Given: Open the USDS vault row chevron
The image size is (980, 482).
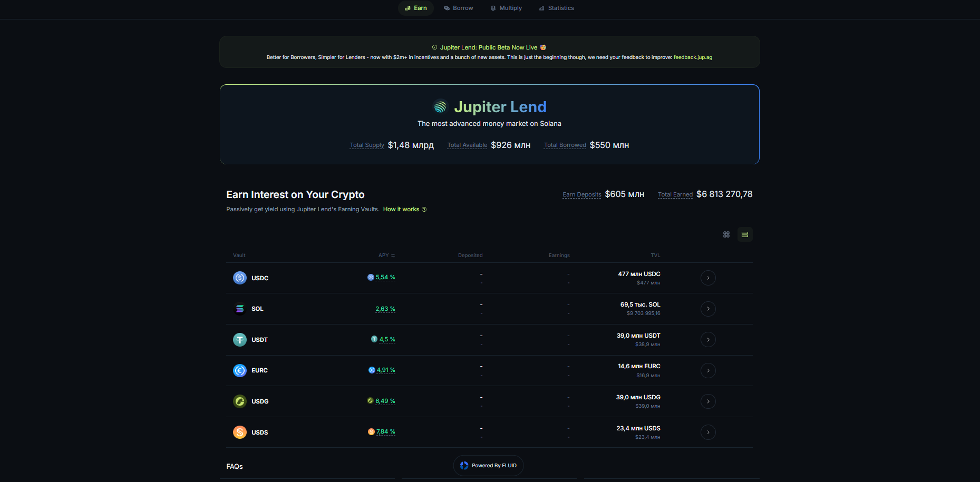Looking at the screenshot, I should pyautogui.click(x=707, y=432).
